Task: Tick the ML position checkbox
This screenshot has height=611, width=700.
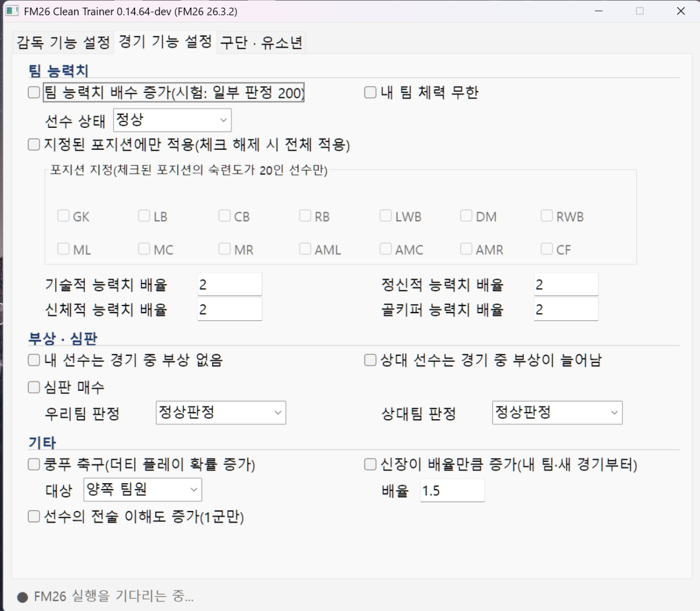Action: pyautogui.click(x=63, y=249)
